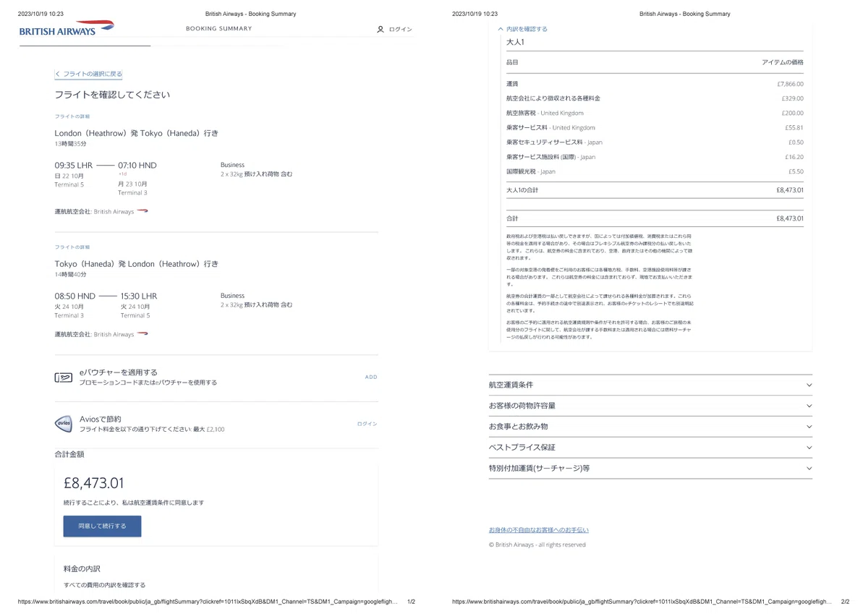Click the アイテムの価格 column header
The image size is (868, 614).
click(783, 62)
